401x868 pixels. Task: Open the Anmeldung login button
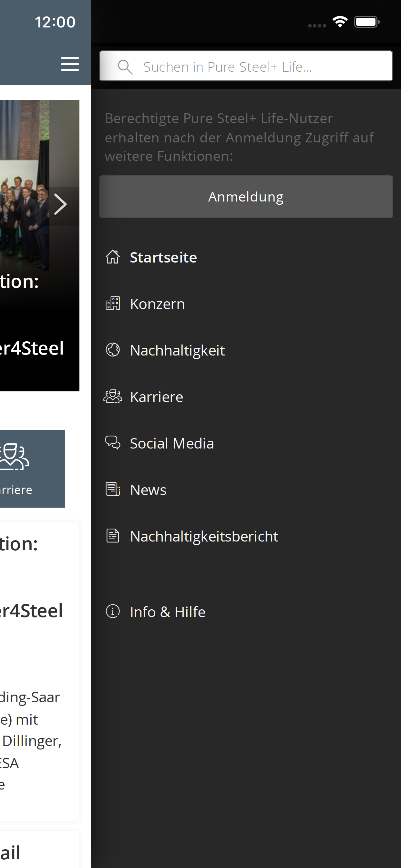pos(246,197)
